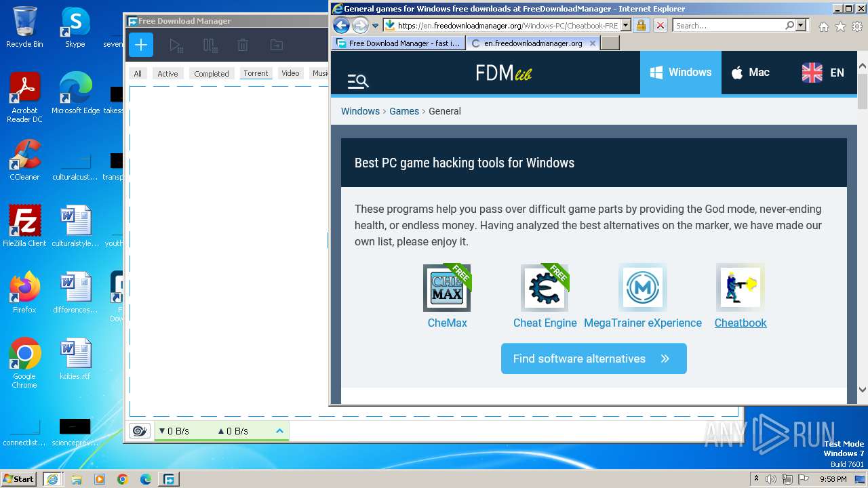Screen dimensions: 868x488
Task: Open the kcities.rtf desktop file
Action: point(75,359)
